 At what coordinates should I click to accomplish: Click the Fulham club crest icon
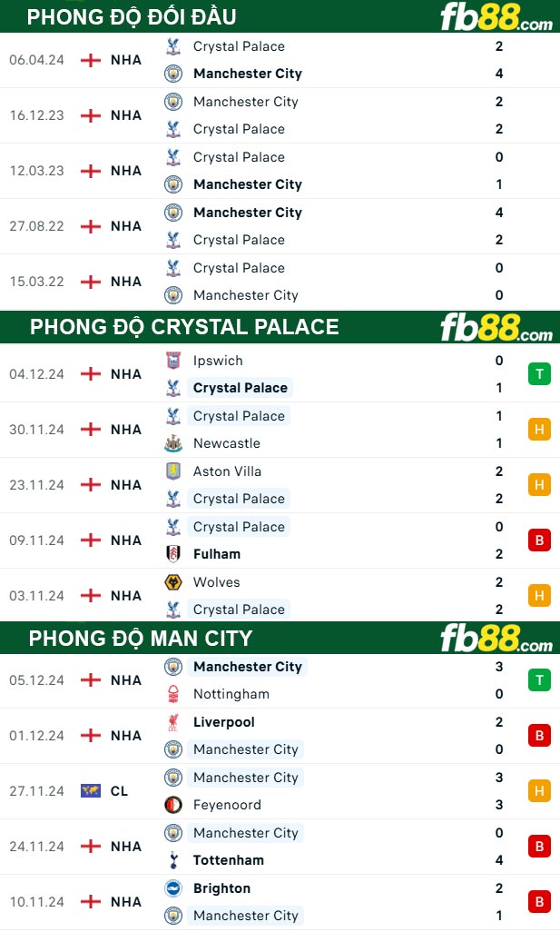tap(172, 553)
